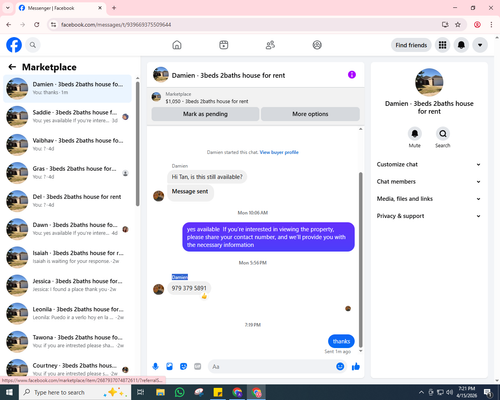The width and height of the screenshot is (500, 400).
Task: Click the Find friends button
Action: pos(411,45)
